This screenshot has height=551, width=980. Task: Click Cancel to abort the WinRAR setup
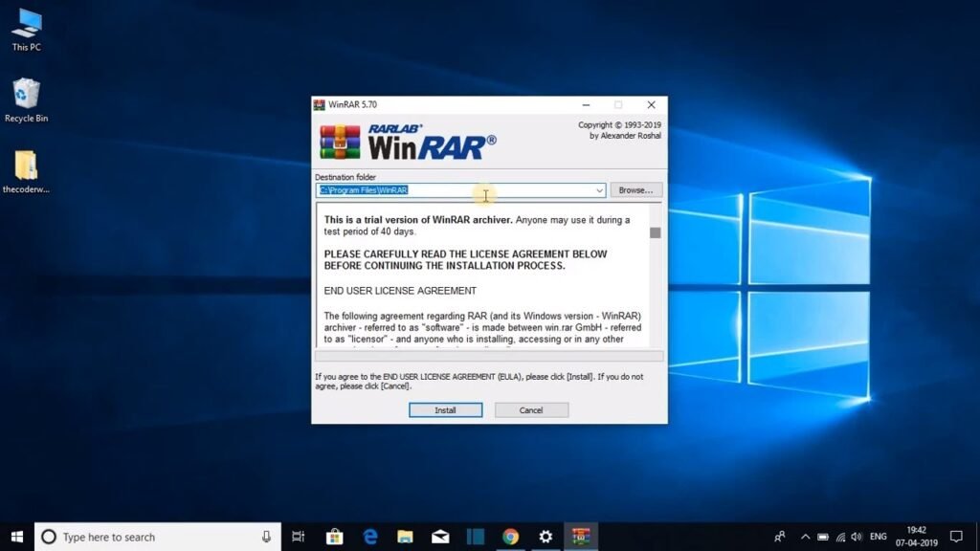coord(531,409)
